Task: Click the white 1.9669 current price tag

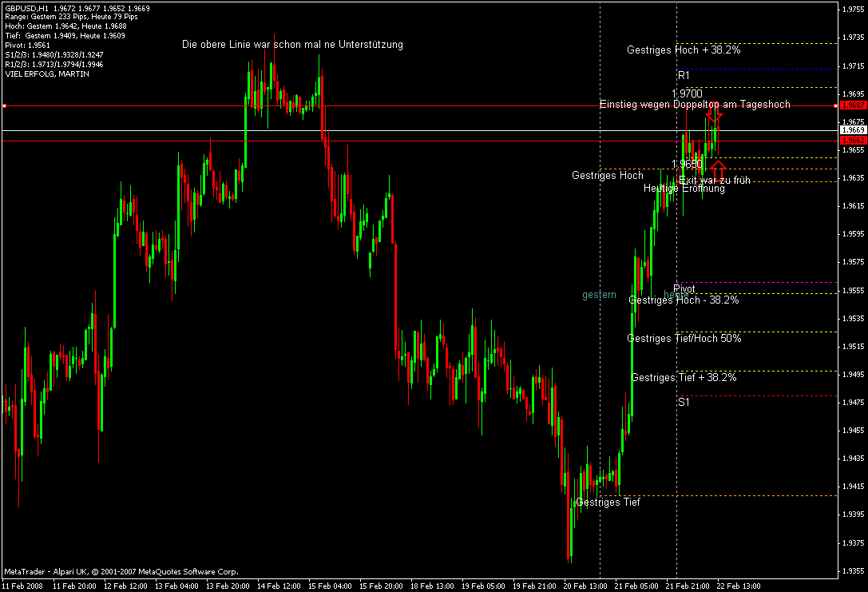Action: coord(853,130)
